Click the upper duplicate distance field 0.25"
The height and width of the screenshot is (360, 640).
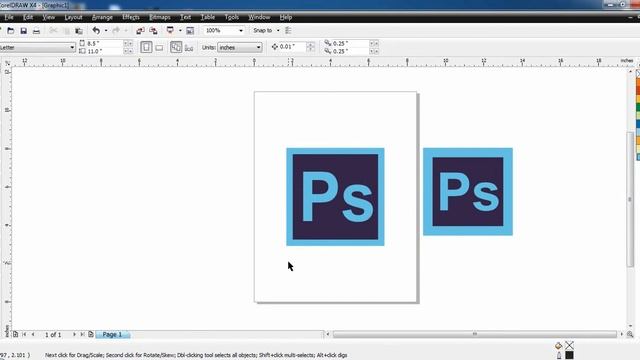pos(351,43)
